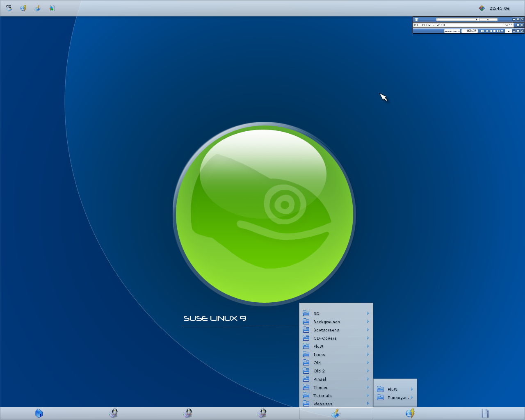Click the blue home icon in bottom panel
The height and width of the screenshot is (420, 525).
click(x=39, y=413)
